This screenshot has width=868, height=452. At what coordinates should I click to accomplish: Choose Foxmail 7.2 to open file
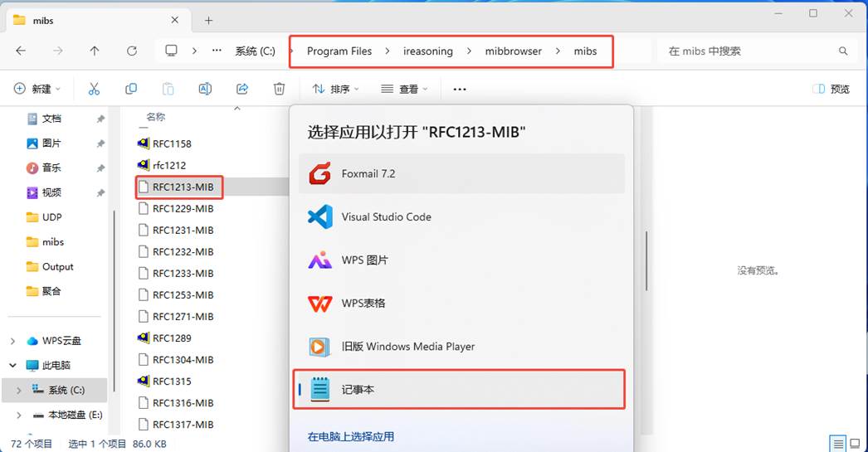(x=461, y=173)
